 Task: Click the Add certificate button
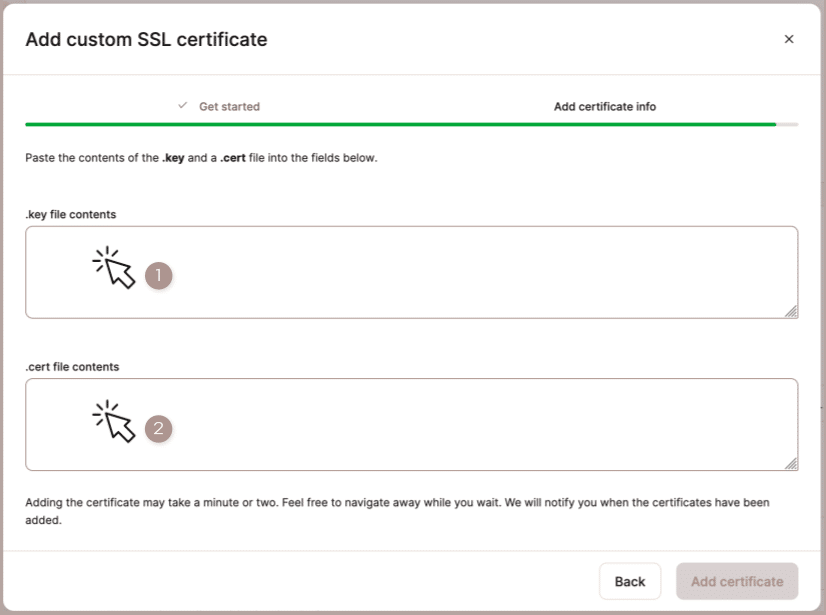[737, 581]
